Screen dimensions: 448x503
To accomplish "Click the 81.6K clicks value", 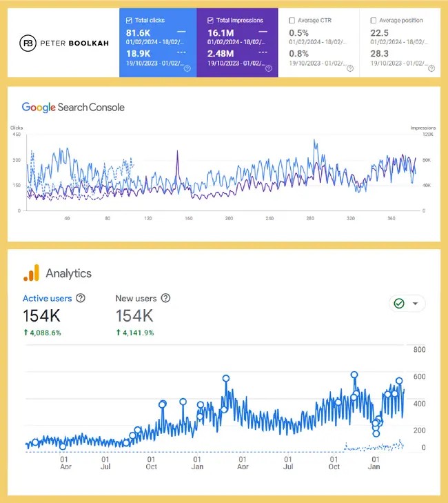I will pos(138,33).
